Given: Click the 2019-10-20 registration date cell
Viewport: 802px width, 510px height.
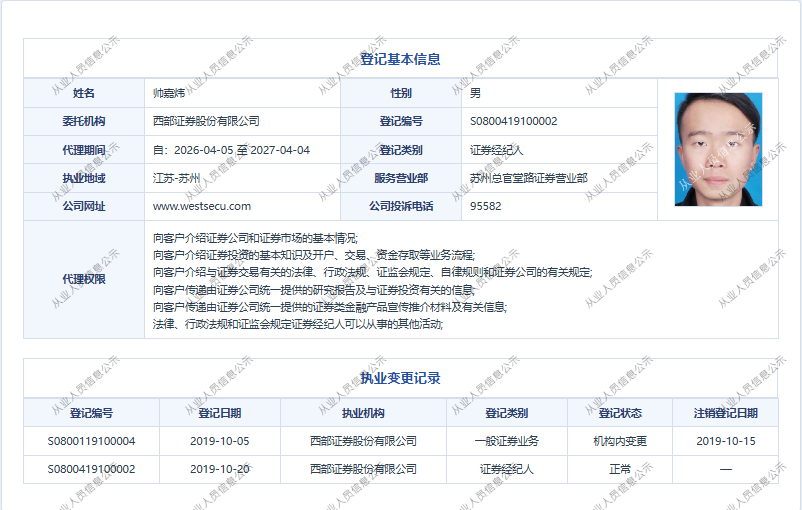Looking at the screenshot, I should [218, 468].
